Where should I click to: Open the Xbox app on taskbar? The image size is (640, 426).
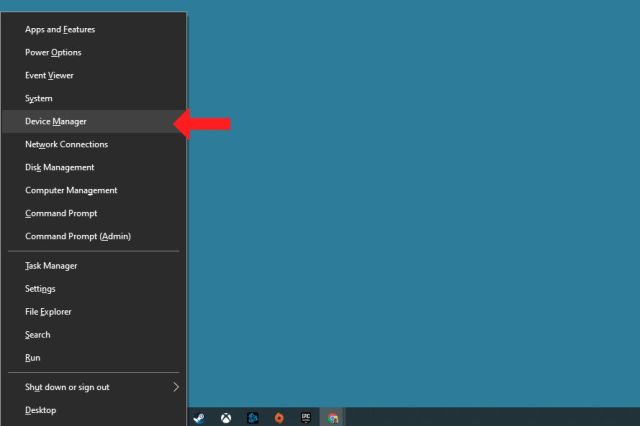[226, 418]
